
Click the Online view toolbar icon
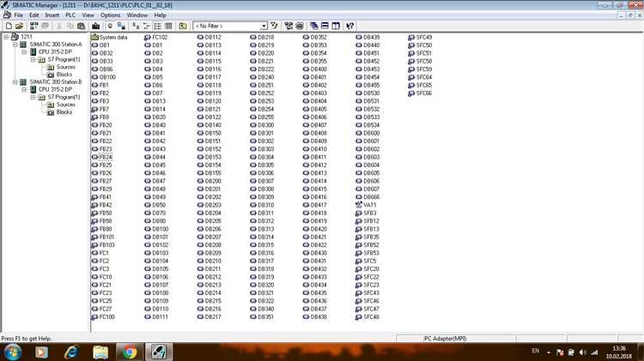110,26
